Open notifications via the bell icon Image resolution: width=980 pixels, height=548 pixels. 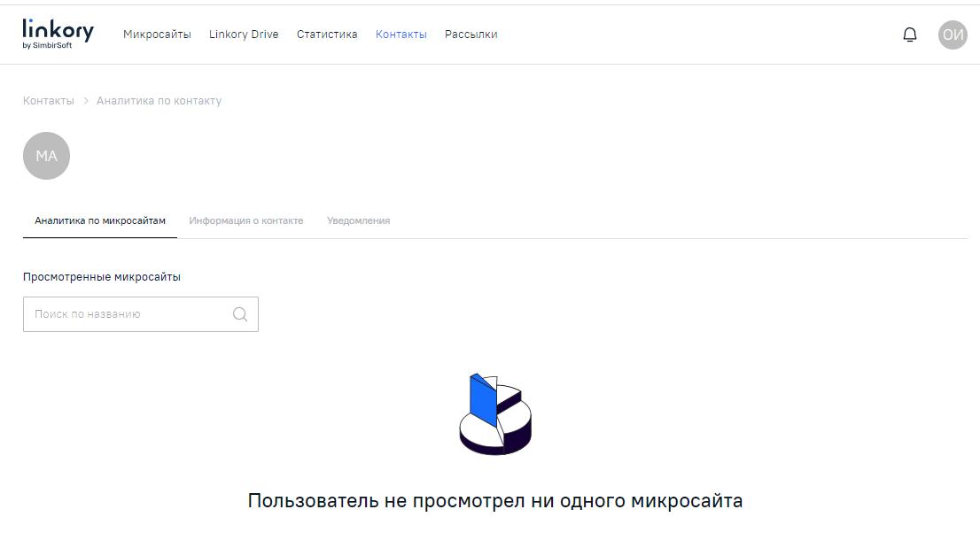909,33
